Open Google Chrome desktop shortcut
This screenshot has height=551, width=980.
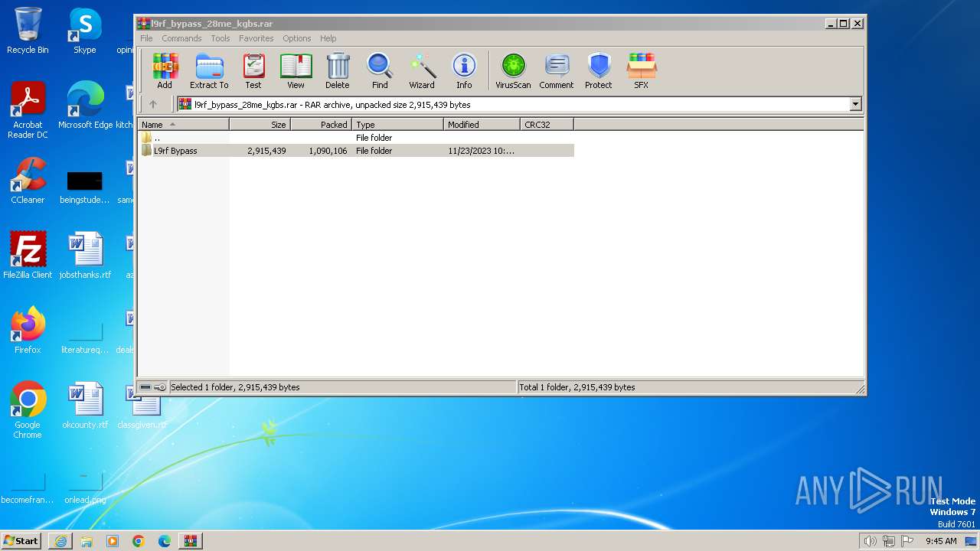click(28, 410)
